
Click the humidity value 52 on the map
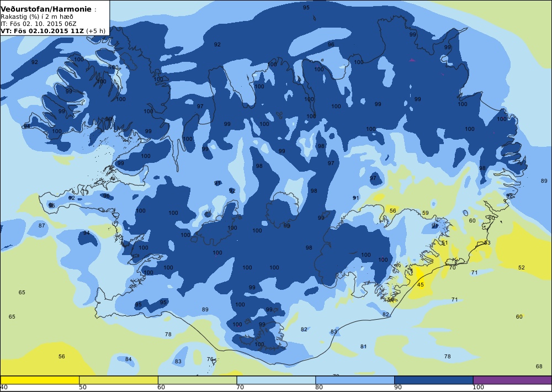tap(522, 268)
